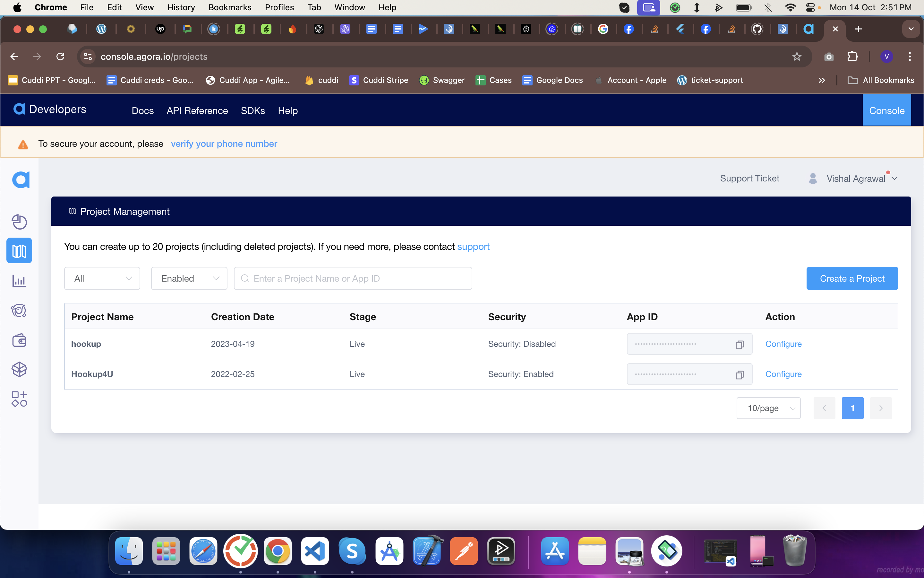Go back to the previous page

tap(14, 57)
